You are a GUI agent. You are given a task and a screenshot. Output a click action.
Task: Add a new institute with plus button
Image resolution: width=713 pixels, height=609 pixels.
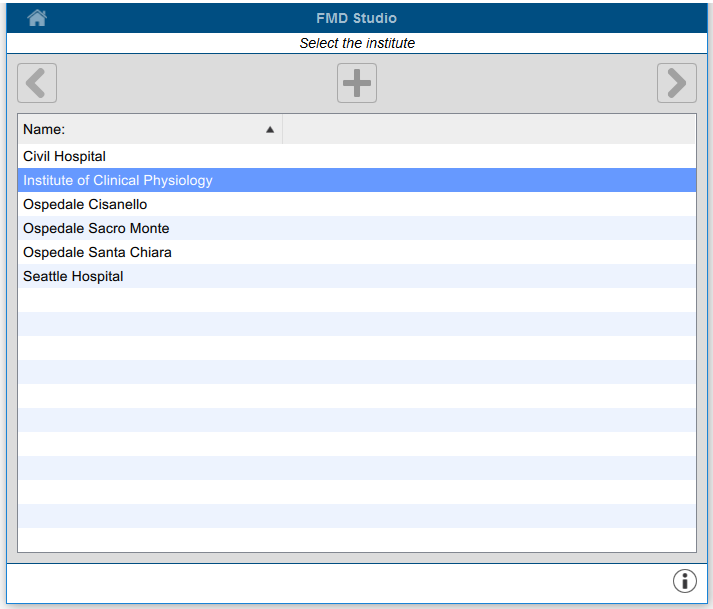coord(357,83)
